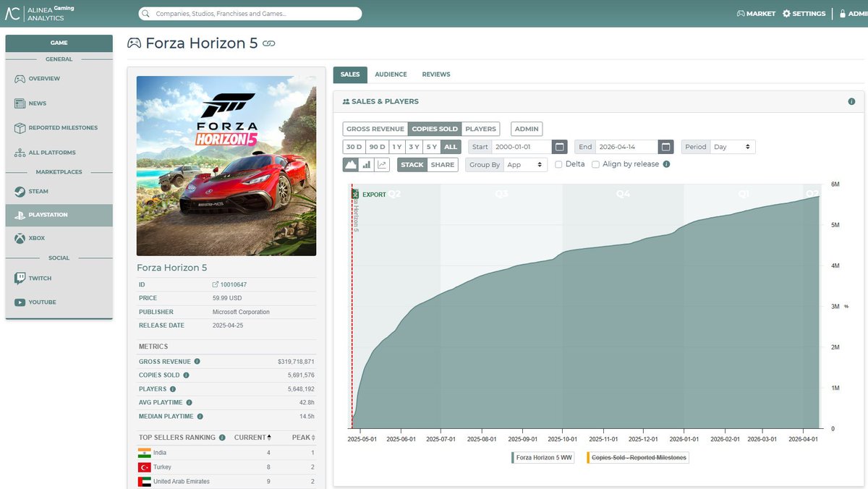This screenshot has height=489, width=868.
Task: Enable Align by release checkbox
Action: pos(595,165)
